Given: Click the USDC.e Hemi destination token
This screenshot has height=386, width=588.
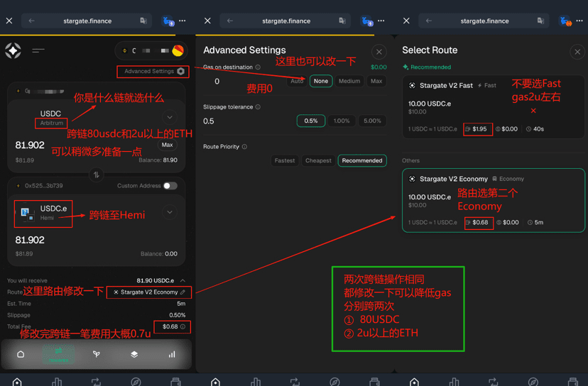Looking at the screenshot, I should click(43, 214).
